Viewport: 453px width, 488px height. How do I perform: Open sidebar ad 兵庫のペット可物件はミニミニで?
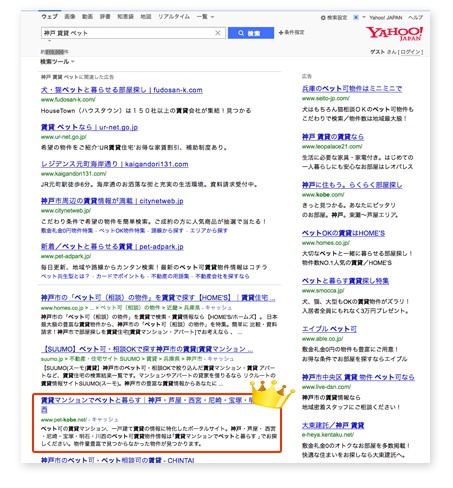point(352,89)
